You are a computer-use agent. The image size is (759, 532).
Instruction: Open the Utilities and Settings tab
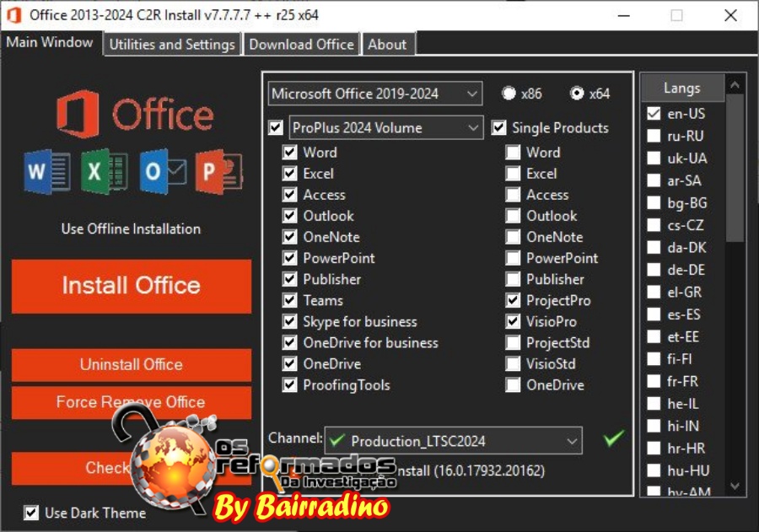coord(172,45)
